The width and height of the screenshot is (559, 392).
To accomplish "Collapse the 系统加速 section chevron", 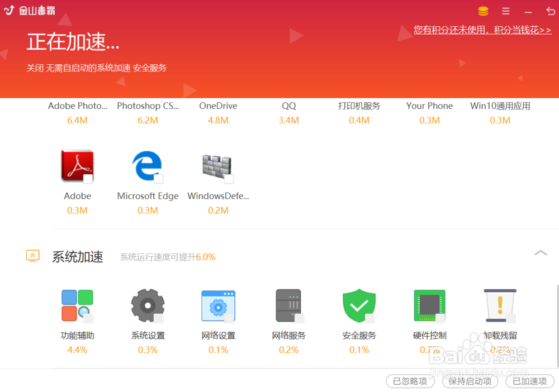I will [541, 253].
